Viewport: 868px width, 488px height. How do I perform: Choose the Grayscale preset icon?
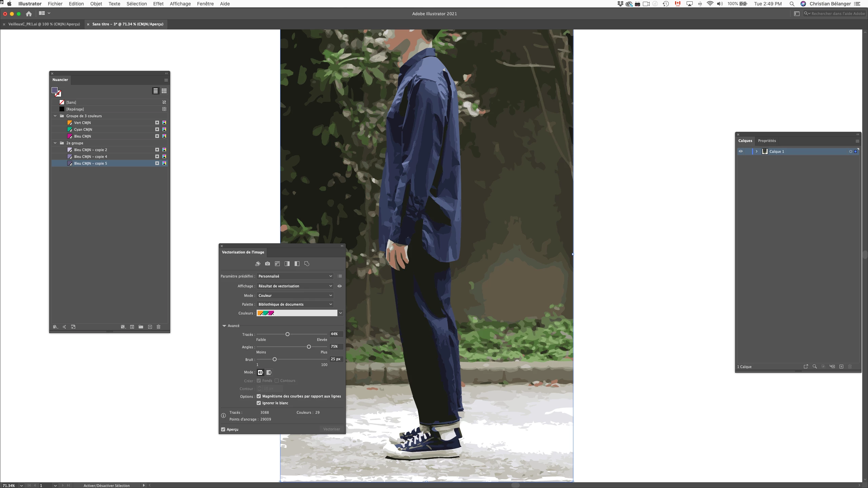click(x=287, y=264)
